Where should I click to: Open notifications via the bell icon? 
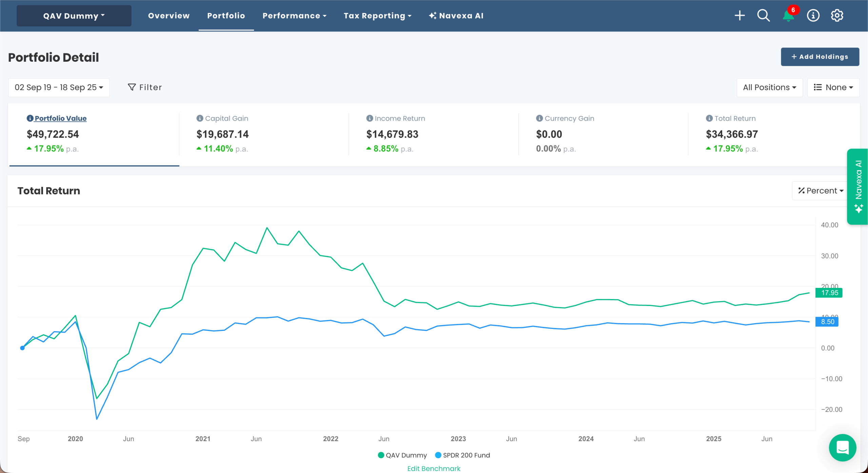tap(788, 16)
